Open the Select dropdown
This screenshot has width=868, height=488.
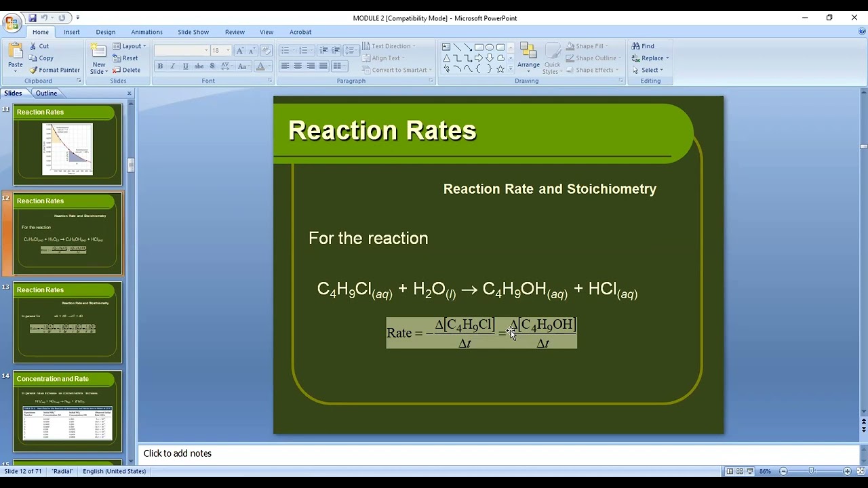pos(647,70)
